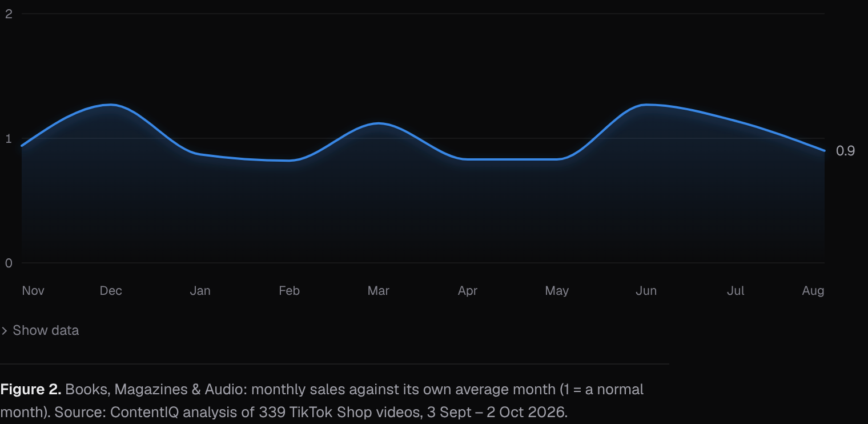Click the y-axis label 0

pyautogui.click(x=9, y=263)
